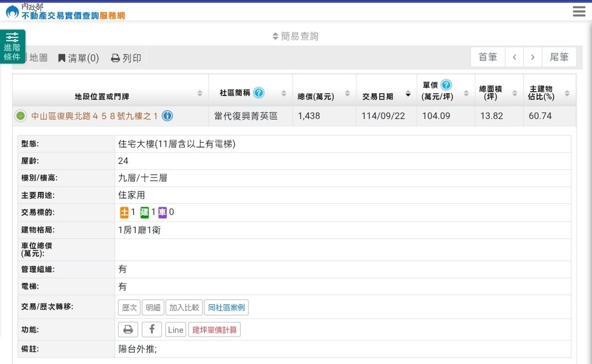This screenshot has height=364, width=592.
Task: Share via the Line button
Action: click(175, 329)
